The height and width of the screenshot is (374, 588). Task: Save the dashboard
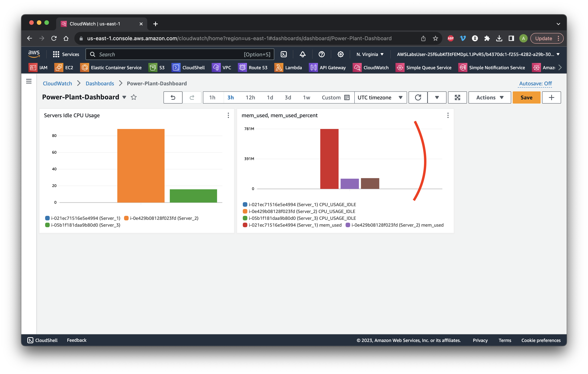[526, 97]
